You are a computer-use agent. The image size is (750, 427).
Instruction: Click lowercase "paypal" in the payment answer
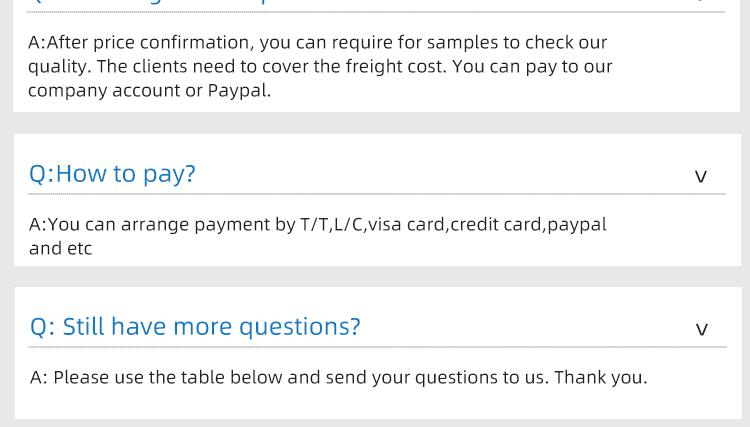(577, 224)
